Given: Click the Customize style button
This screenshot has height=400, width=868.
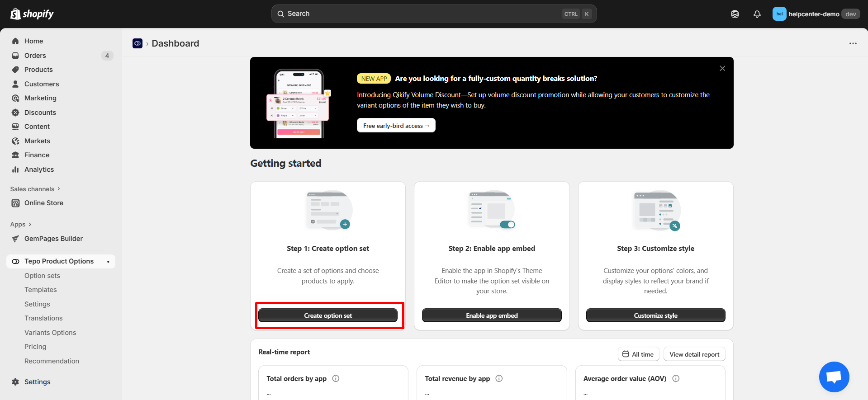Looking at the screenshot, I should pos(656,315).
